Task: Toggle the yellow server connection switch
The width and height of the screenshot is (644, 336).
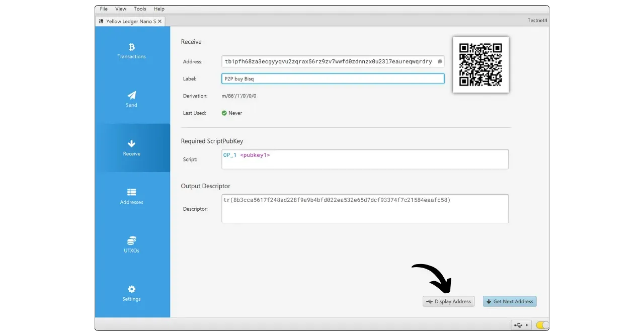Action: coord(542,325)
